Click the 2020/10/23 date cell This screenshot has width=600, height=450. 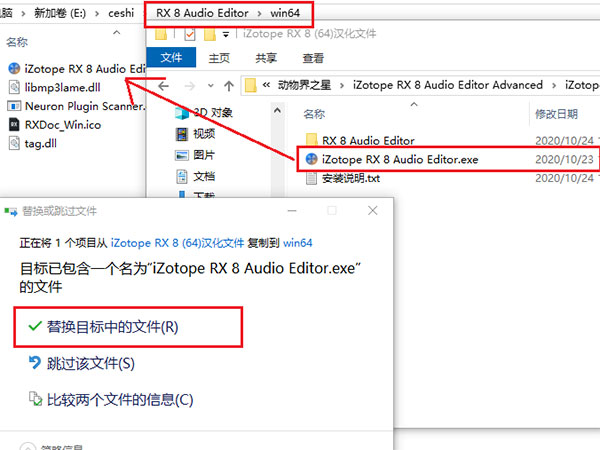(564, 159)
